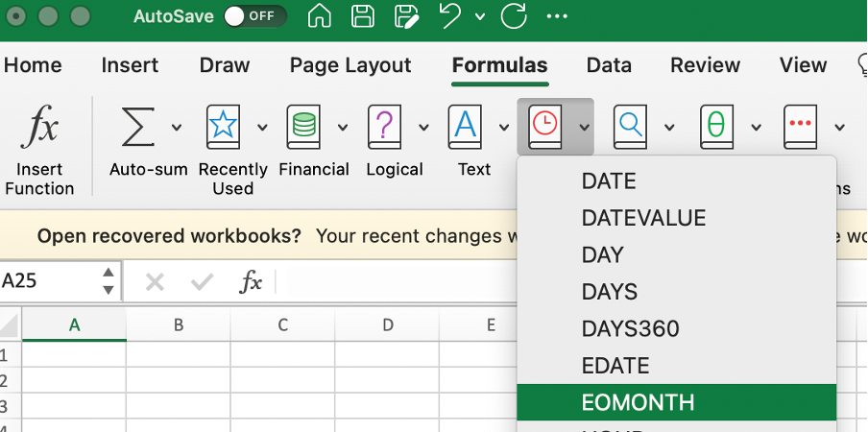The image size is (868, 432).
Task: Click the Insert Function fx icon
Action: pyautogui.click(x=38, y=128)
